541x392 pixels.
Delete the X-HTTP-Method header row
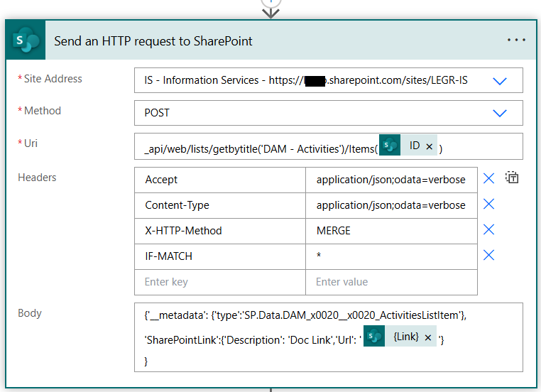click(488, 229)
